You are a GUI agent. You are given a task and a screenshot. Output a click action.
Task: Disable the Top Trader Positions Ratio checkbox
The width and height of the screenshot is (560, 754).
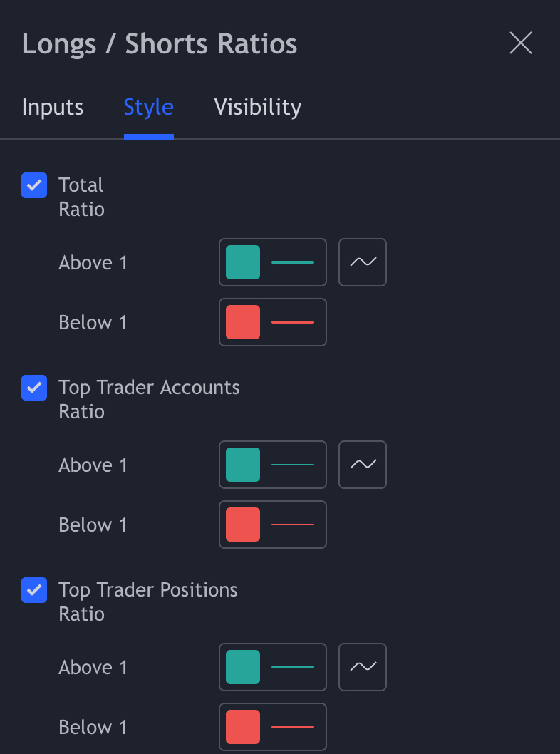34,590
